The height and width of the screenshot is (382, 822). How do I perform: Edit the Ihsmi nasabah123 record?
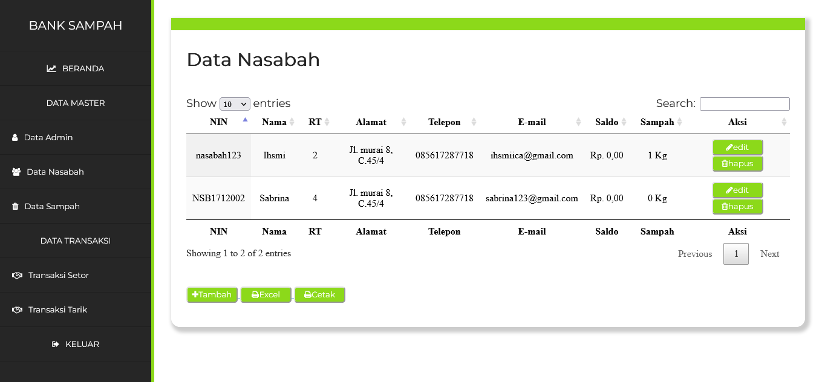click(x=738, y=147)
